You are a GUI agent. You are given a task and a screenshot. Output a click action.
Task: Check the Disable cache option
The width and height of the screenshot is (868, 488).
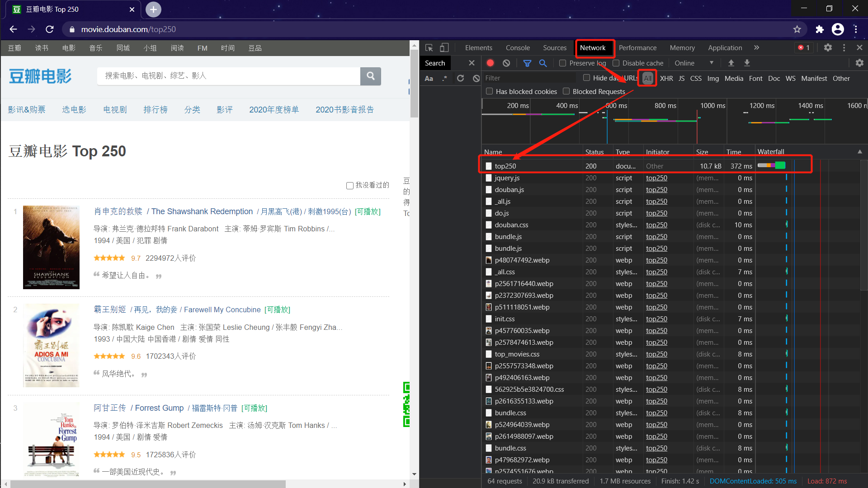(616, 63)
